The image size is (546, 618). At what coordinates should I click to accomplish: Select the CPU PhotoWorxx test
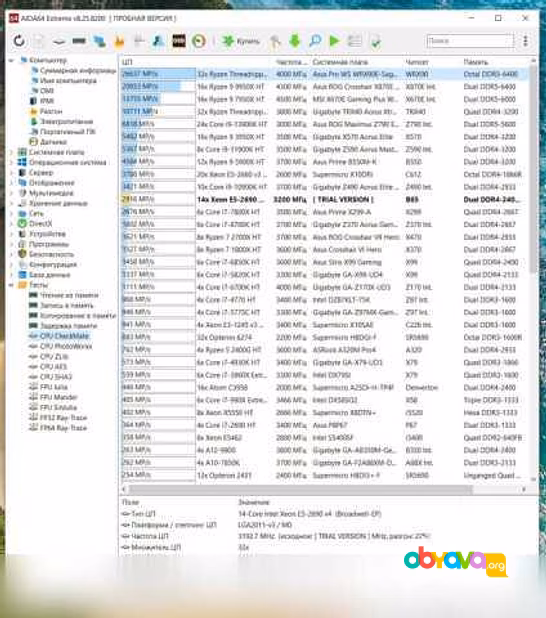(x=66, y=346)
